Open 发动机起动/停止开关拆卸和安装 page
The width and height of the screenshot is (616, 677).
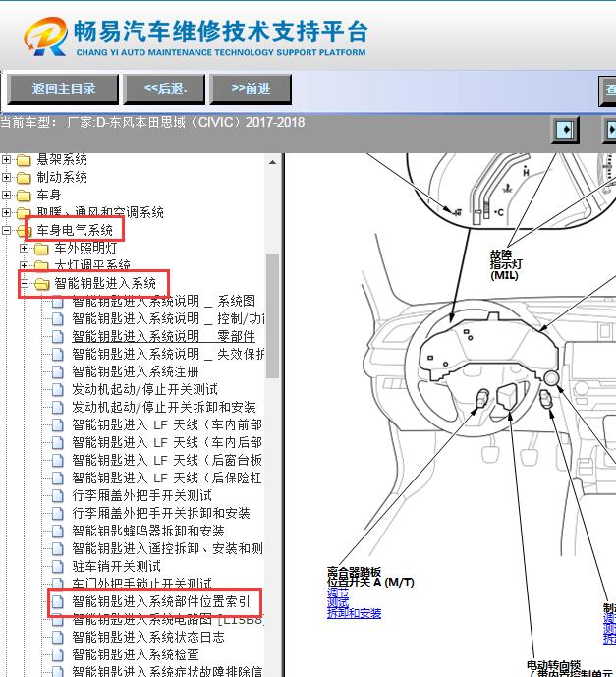[164, 407]
